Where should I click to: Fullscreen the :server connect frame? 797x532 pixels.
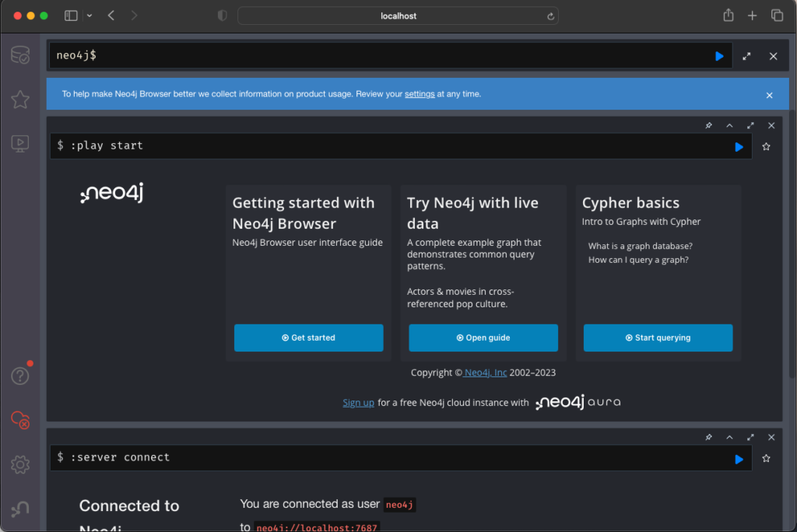(x=750, y=437)
